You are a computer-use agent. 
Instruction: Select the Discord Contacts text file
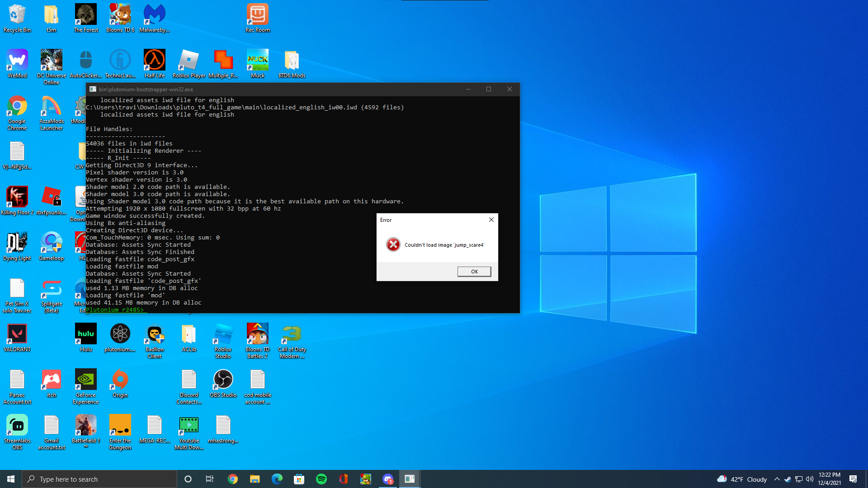(x=189, y=386)
